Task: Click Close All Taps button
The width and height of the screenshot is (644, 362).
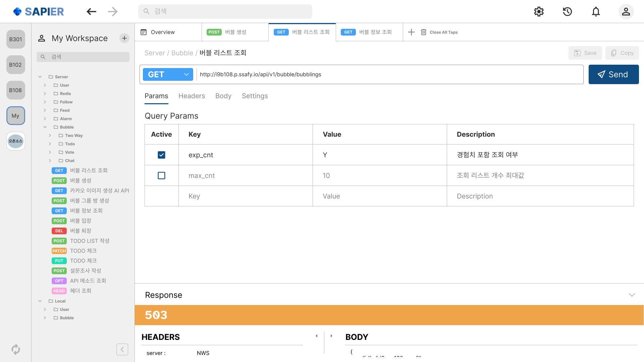Action: pos(439,32)
